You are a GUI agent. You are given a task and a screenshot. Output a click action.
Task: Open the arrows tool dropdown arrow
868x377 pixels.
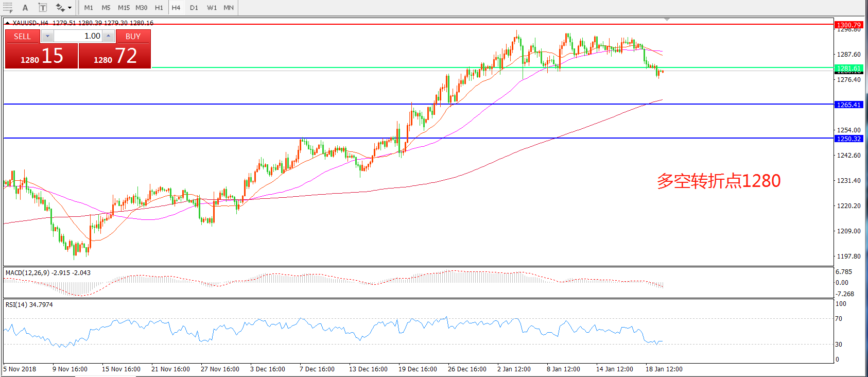[70, 8]
